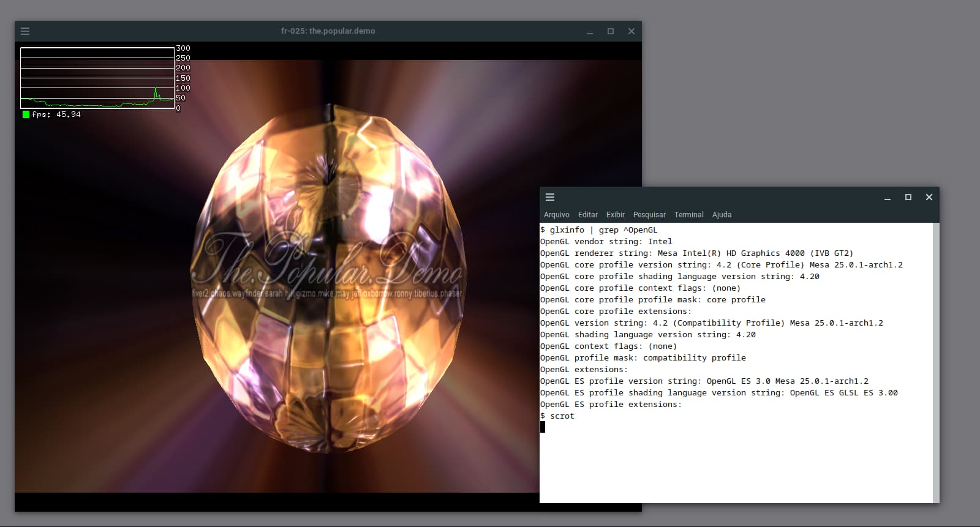This screenshot has height=527, width=980.
Task: Click the core profile shading language version line
Action: click(x=679, y=277)
